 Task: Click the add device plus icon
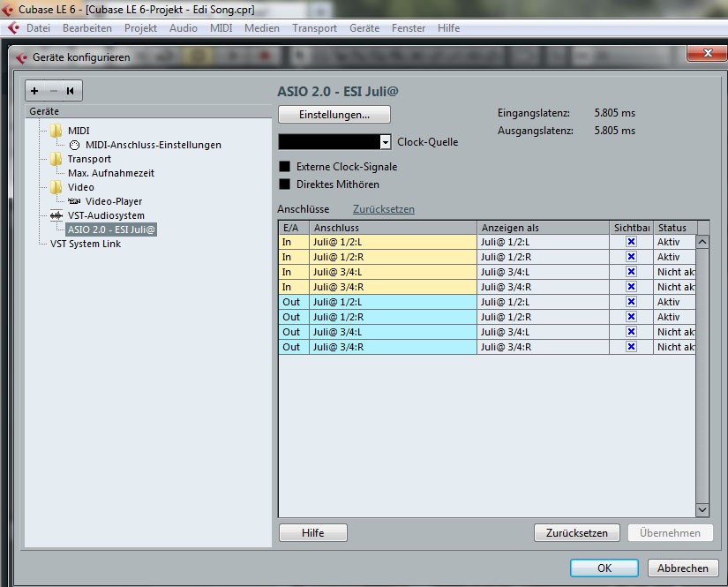pyautogui.click(x=35, y=91)
